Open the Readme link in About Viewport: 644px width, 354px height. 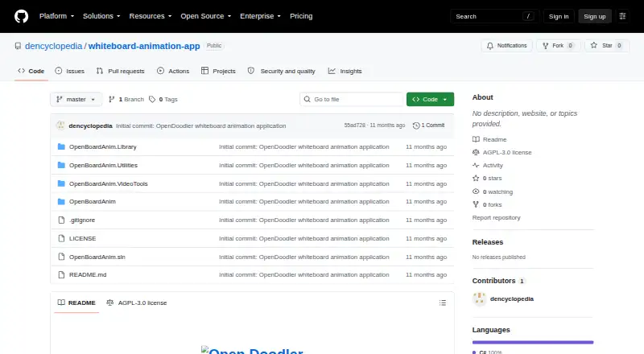tap(489, 140)
